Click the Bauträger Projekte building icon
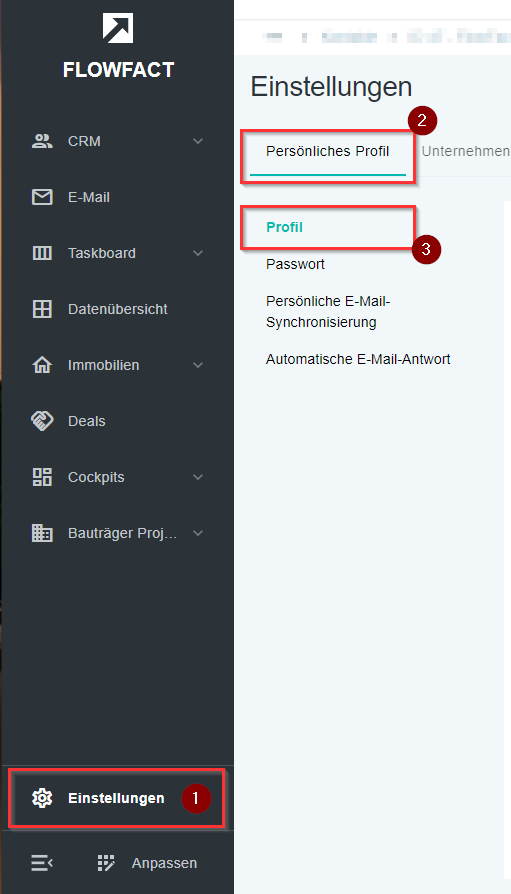Viewport: 511px width, 894px height. [42, 533]
